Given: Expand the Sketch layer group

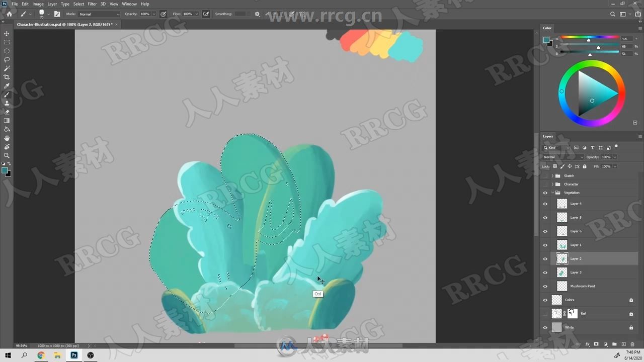Looking at the screenshot, I should click(x=552, y=176).
